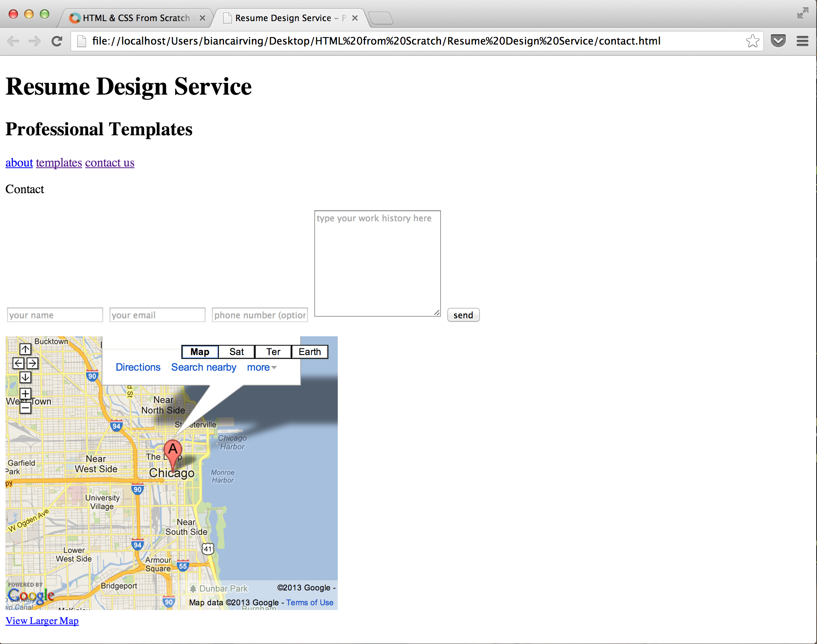Click the Chicago label on map

pyautogui.click(x=172, y=473)
